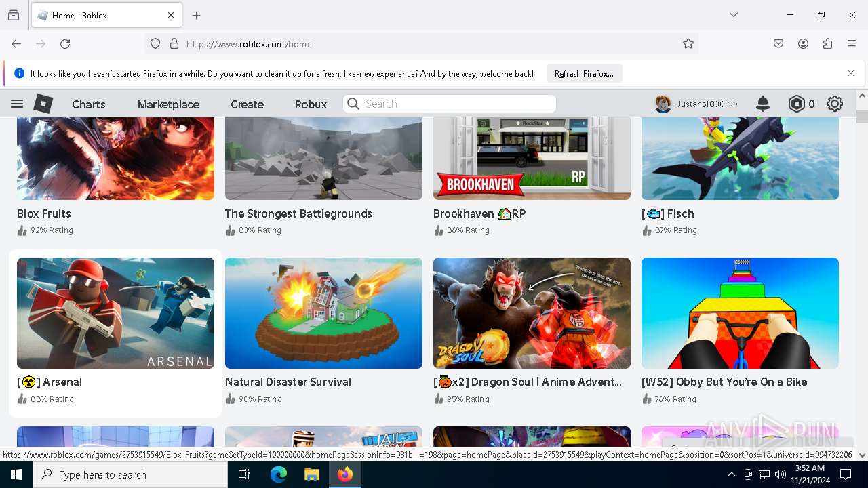The width and height of the screenshot is (868, 488).
Task: Click the Arsenal game thumbnail
Action: coord(115,313)
